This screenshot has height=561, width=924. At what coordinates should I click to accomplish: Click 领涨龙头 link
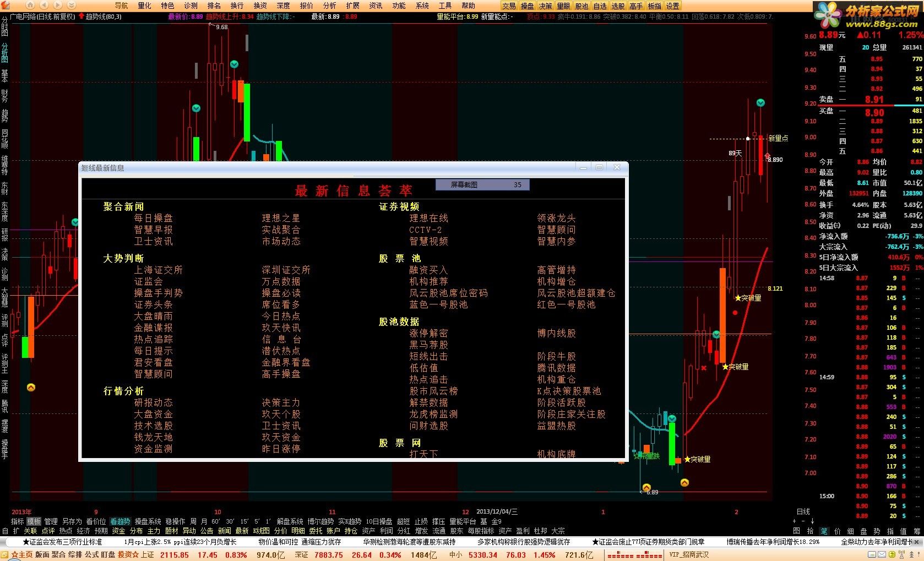click(x=556, y=218)
